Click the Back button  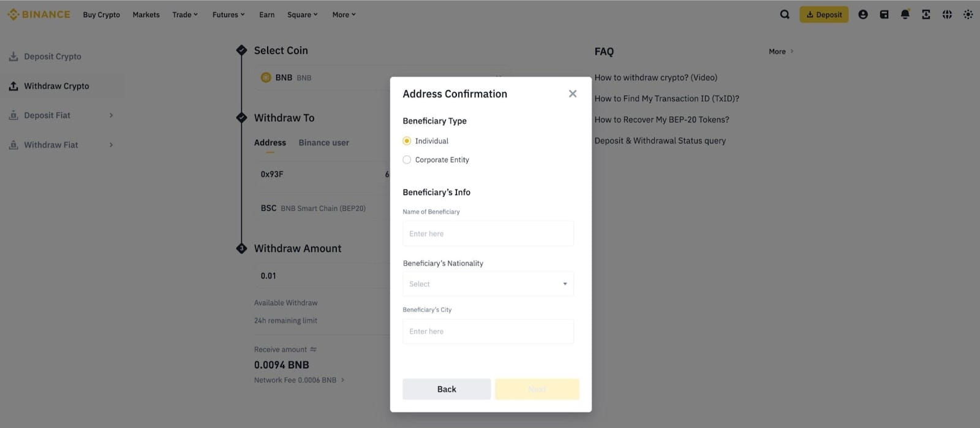click(447, 389)
